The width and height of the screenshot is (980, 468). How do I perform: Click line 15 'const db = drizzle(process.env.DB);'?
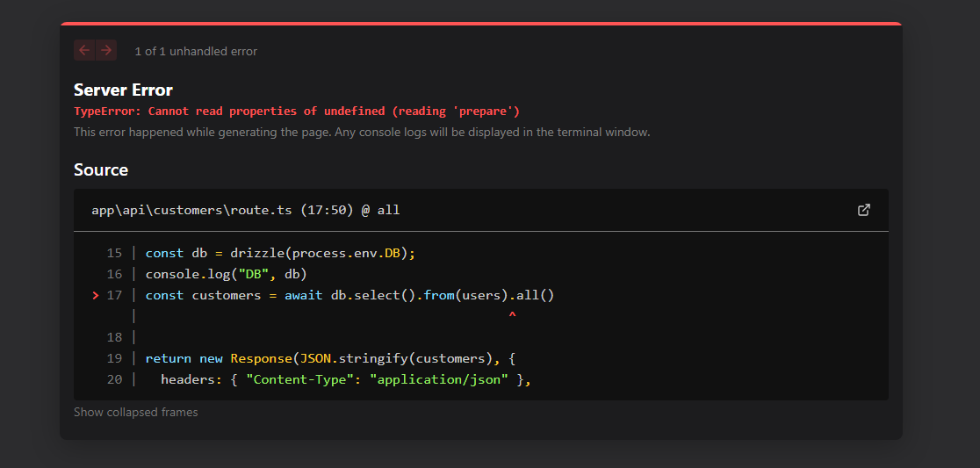(280, 253)
